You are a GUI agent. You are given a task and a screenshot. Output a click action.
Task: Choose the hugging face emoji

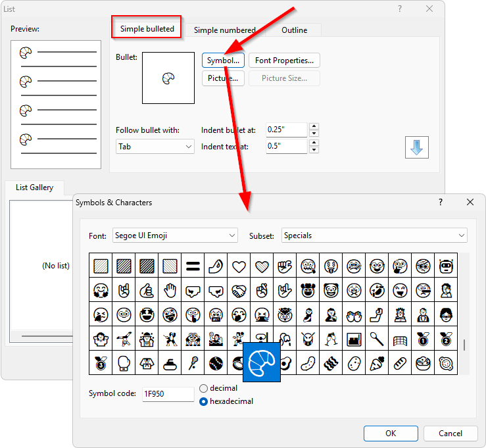(x=101, y=290)
